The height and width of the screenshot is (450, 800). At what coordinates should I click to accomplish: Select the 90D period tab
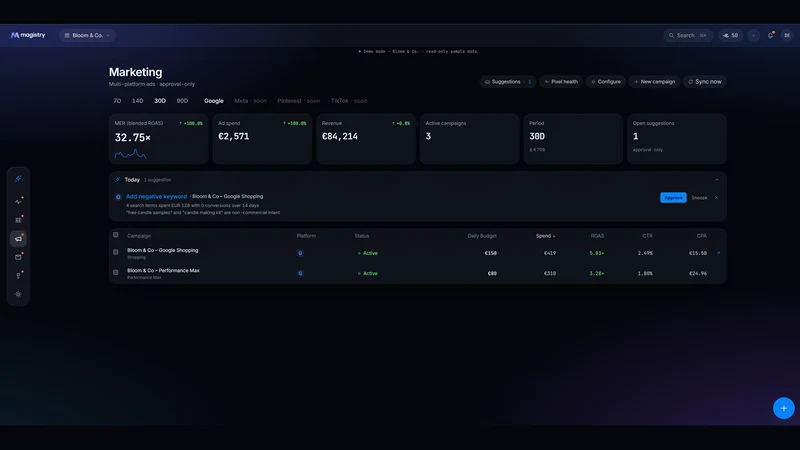(182, 101)
